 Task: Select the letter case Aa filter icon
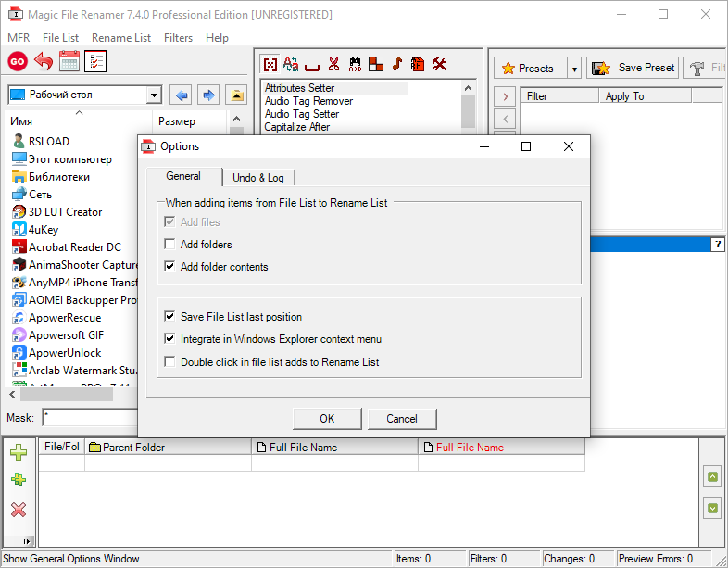[x=291, y=64]
